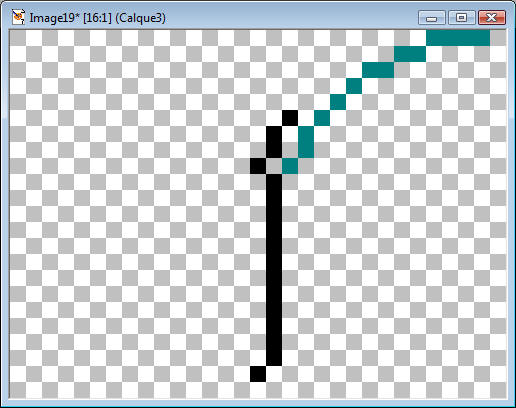
Task: Click the two-pixel-tall teal vertical segment
Action: (306, 142)
